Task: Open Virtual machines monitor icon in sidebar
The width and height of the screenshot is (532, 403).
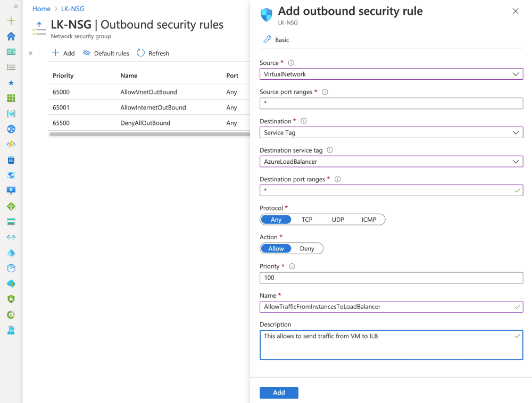Action: tap(11, 191)
